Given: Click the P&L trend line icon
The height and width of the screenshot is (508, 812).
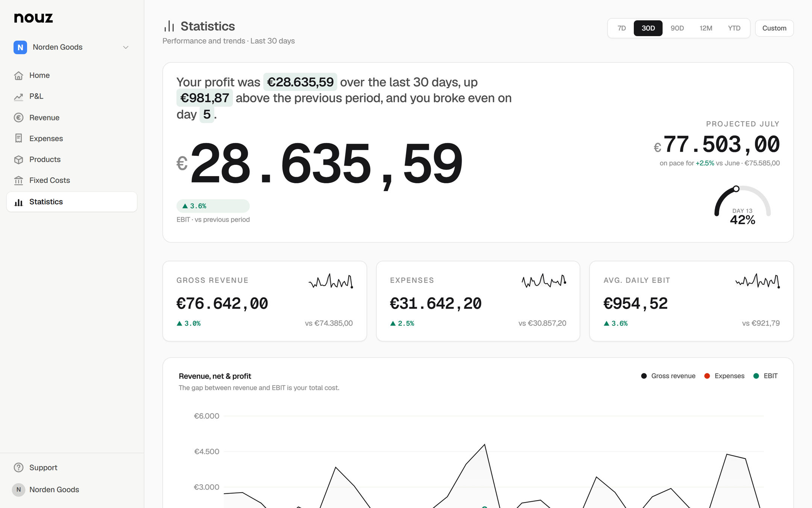Looking at the screenshot, I should 18,97.
